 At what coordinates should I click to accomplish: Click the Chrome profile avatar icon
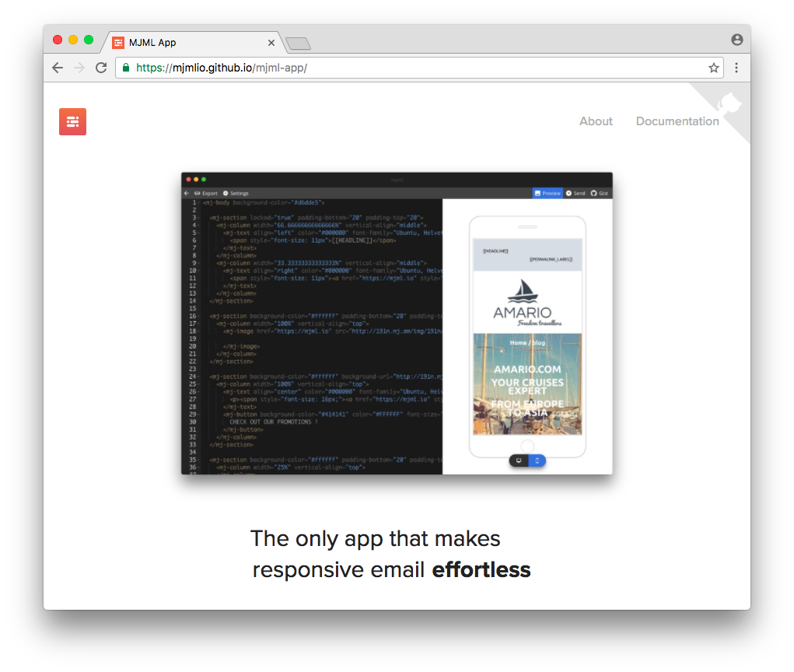(736, 40)
